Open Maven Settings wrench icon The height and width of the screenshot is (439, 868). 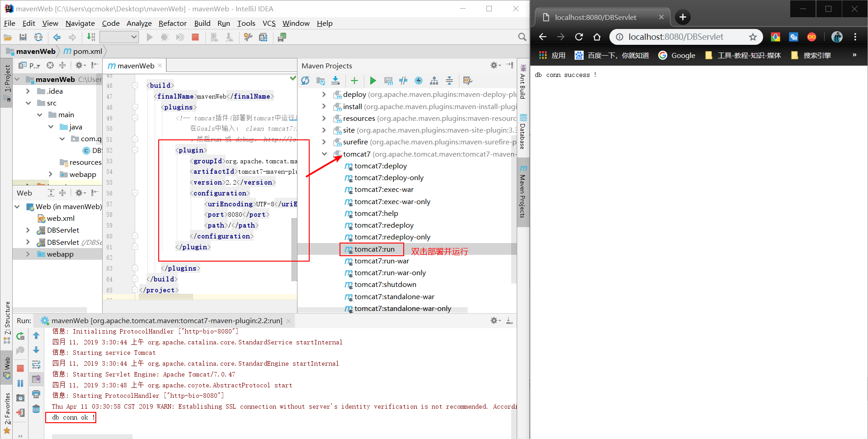click(467, 81)
